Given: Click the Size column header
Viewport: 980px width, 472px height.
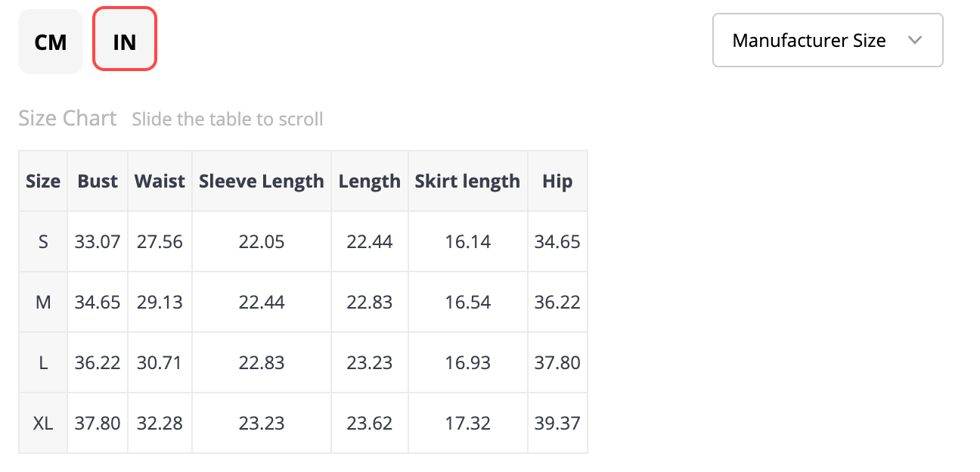Looking at the screenshot, I should 43,181.
